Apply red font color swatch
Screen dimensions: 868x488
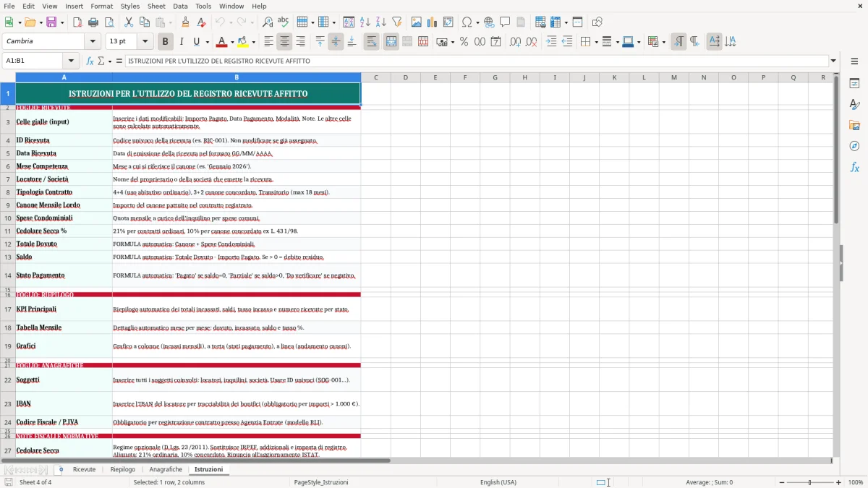pos(221,42)
